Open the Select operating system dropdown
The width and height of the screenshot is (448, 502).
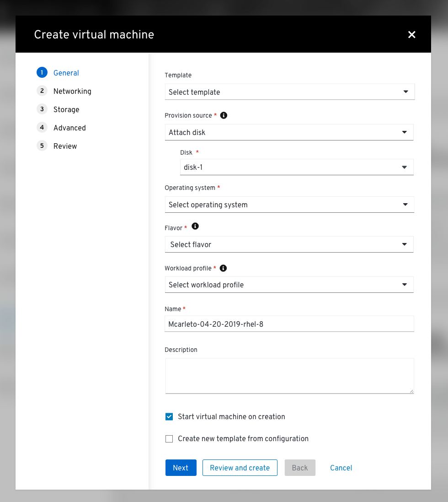coord(289,205)
